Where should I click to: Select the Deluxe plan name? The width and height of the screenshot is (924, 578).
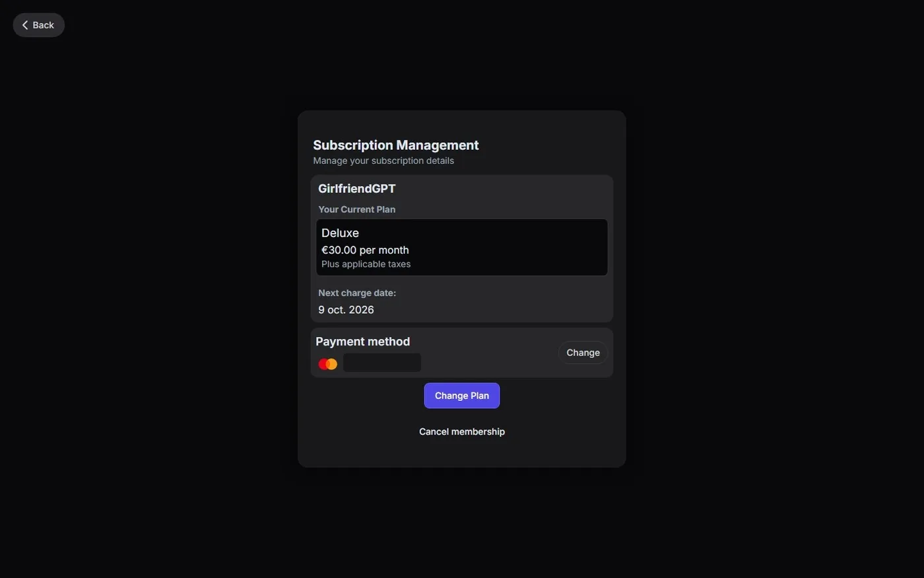click(340, 233)
